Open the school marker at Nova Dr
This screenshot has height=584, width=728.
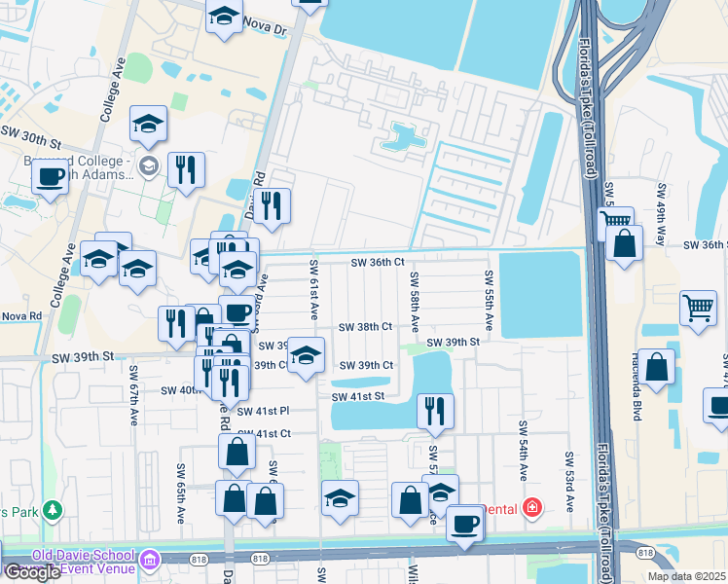pyautogui.click(x=224, y=19)
